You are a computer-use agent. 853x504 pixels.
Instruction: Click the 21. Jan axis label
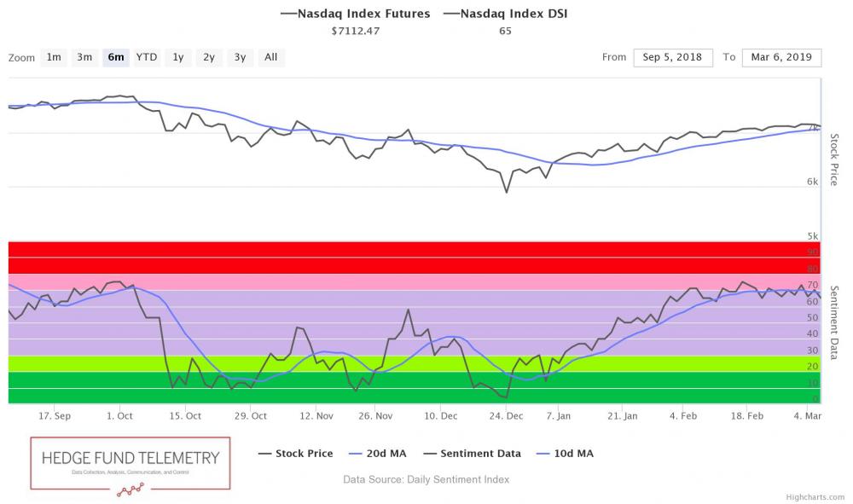pyautogui.click(x=623, y=416)
